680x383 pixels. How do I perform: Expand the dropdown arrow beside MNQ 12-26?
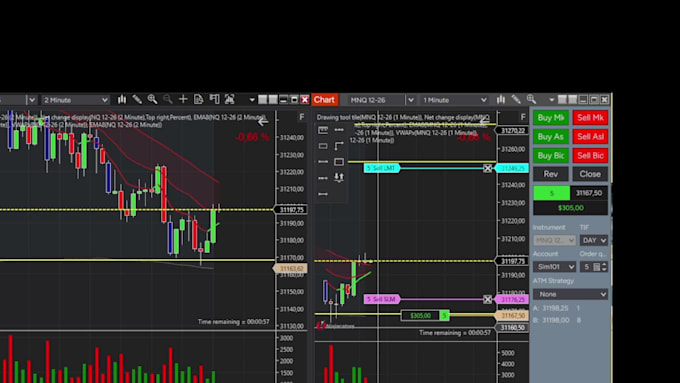click(x=410, y=100)
